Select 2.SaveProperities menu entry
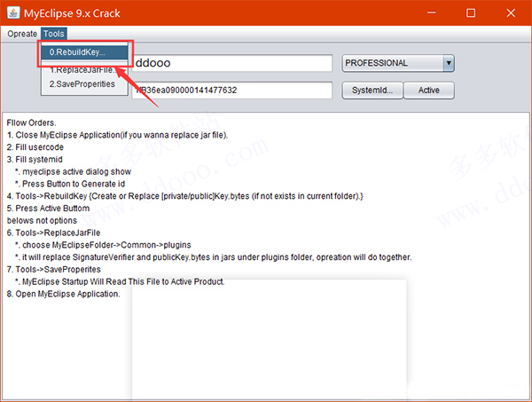Viewport: 532px width, 402px height. (84, 84)
